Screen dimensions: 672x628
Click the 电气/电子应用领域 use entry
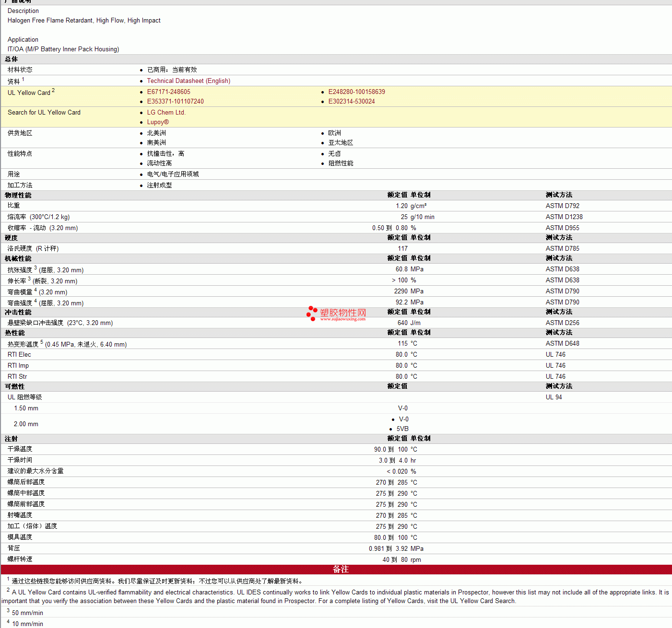[173, 174]
